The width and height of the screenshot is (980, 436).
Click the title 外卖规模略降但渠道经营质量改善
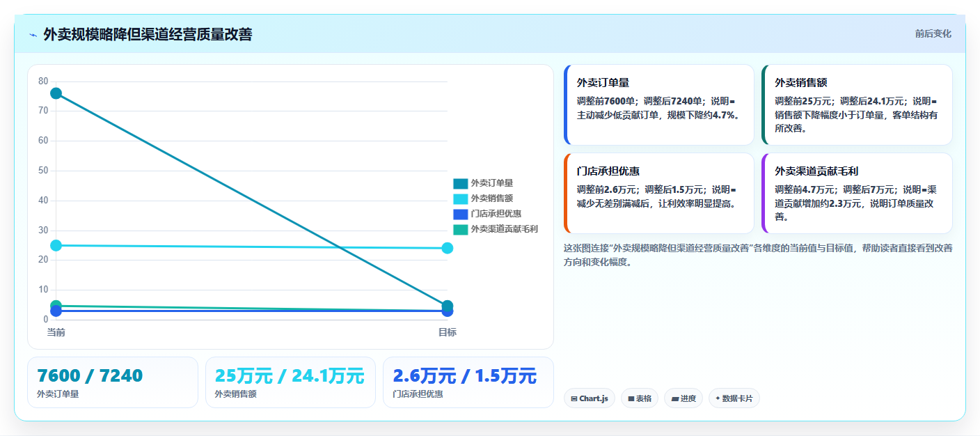(148, 34)
